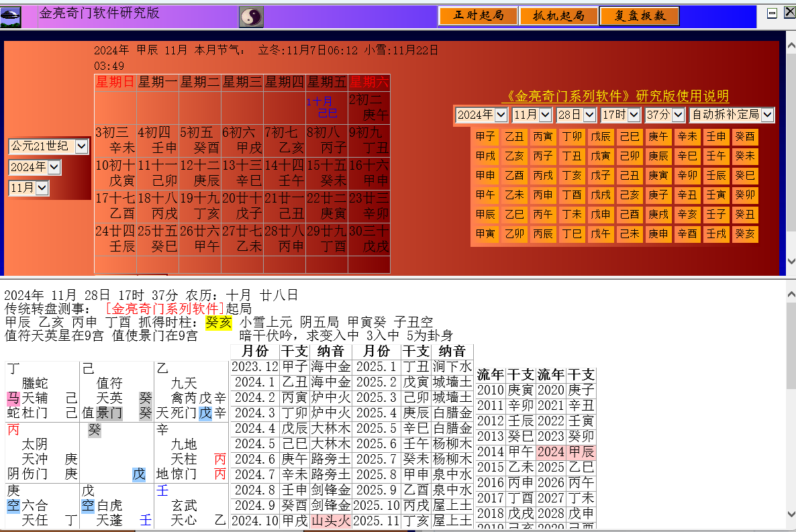Select calendar day 28 廿八 丙申
The width and height of the screenshot is (796, 532).
click(x=285, y=239)
